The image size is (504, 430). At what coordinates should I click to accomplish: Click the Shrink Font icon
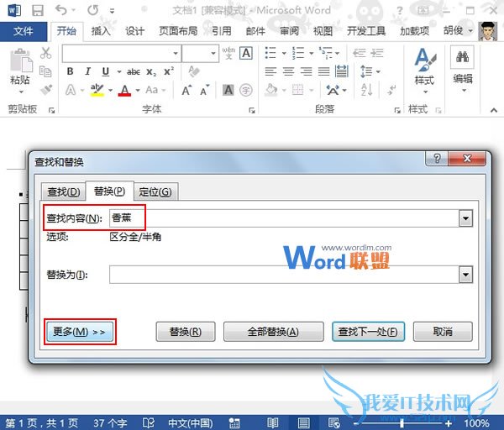pos(204,91)
